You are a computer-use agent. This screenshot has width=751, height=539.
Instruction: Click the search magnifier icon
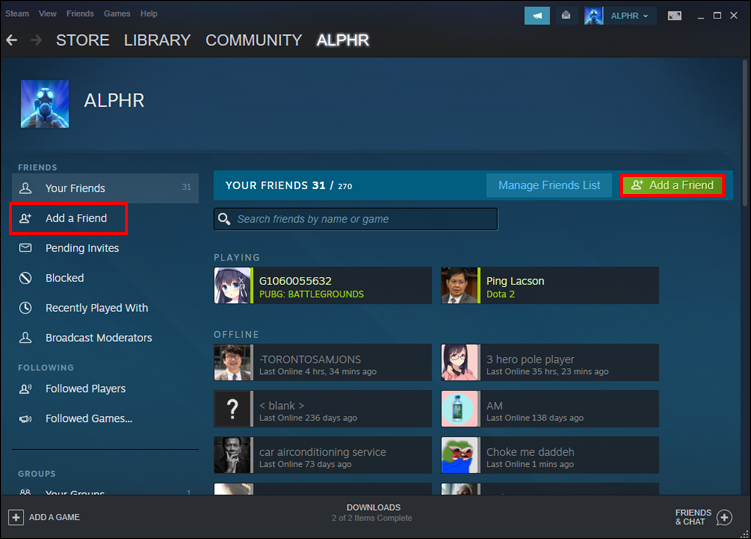coord(224,219)
